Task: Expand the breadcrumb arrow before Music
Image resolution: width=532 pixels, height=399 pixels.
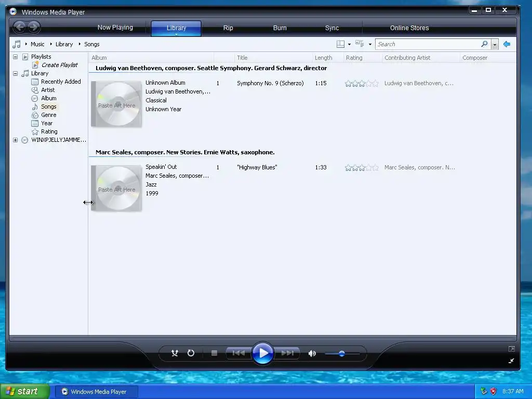Action: click(x=26, y=44)
